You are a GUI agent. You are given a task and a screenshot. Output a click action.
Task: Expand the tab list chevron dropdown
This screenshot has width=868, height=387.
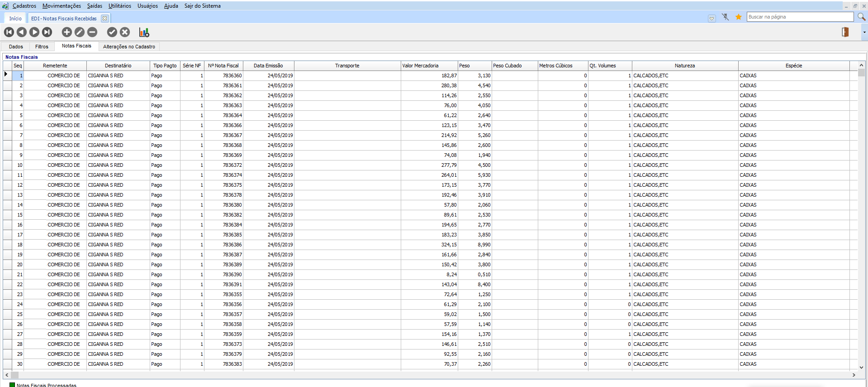click(711, 19)
